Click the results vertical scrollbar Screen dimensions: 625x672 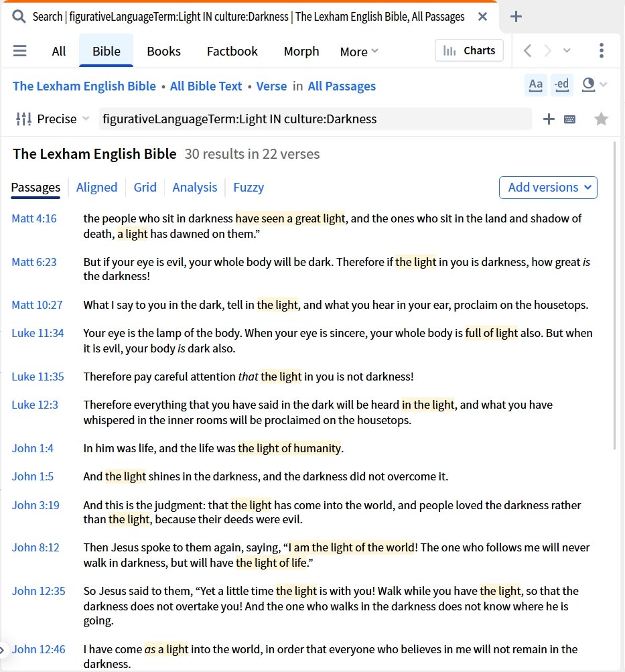click(x=615, y=295)
